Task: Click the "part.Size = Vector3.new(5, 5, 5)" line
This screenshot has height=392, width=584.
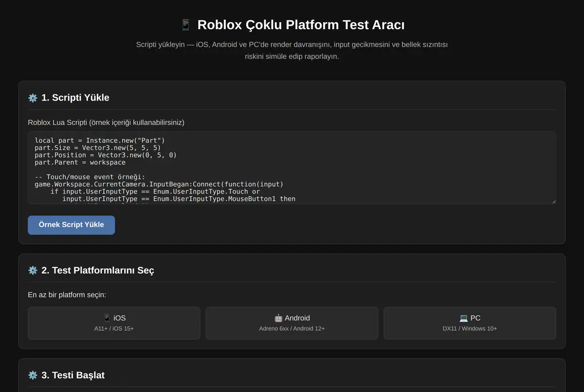Action: point(98,148)
